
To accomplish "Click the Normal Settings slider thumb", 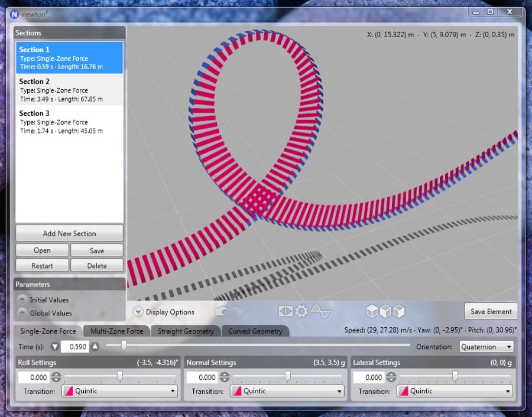I will 288,376.
